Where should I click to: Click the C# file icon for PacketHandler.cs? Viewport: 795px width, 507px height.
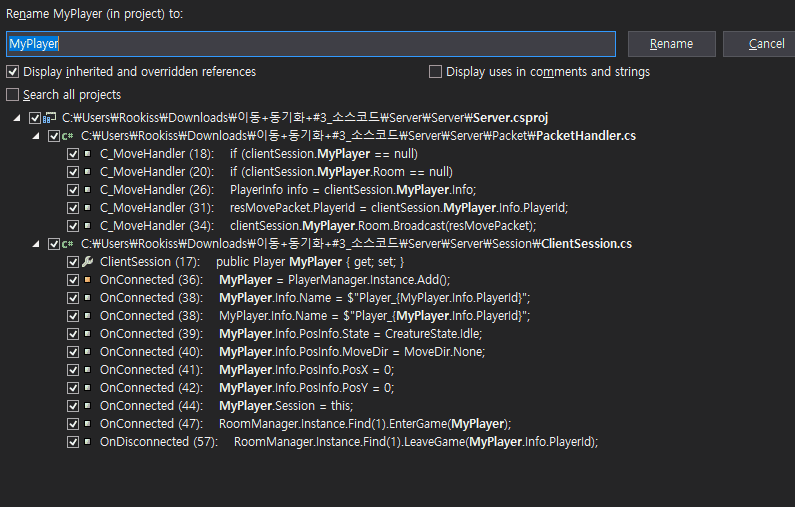pos(67,136)
